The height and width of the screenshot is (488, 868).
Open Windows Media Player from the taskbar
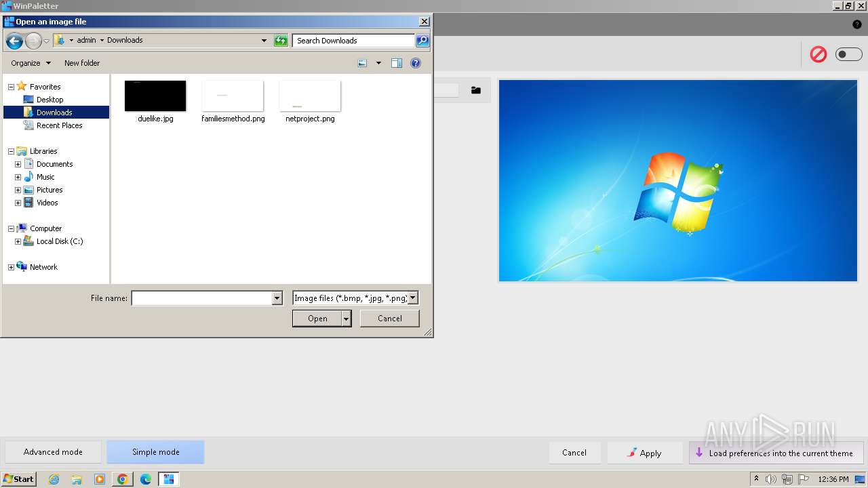(x=100, y=479)
